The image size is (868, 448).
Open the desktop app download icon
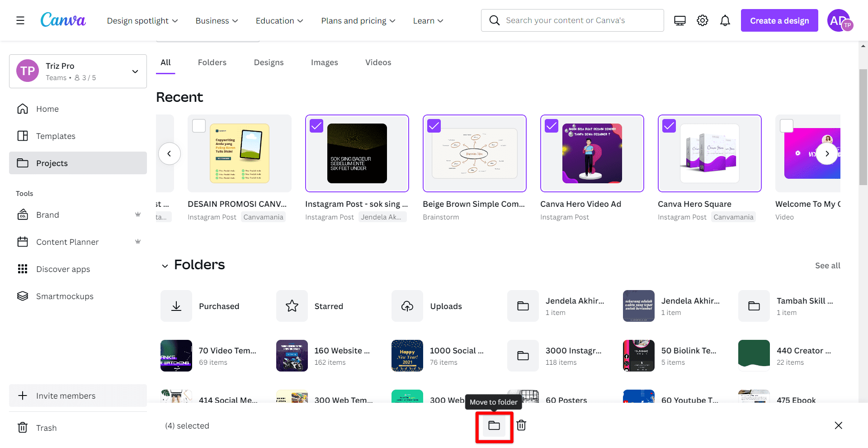pyautogui.click(x=679, y=20)
